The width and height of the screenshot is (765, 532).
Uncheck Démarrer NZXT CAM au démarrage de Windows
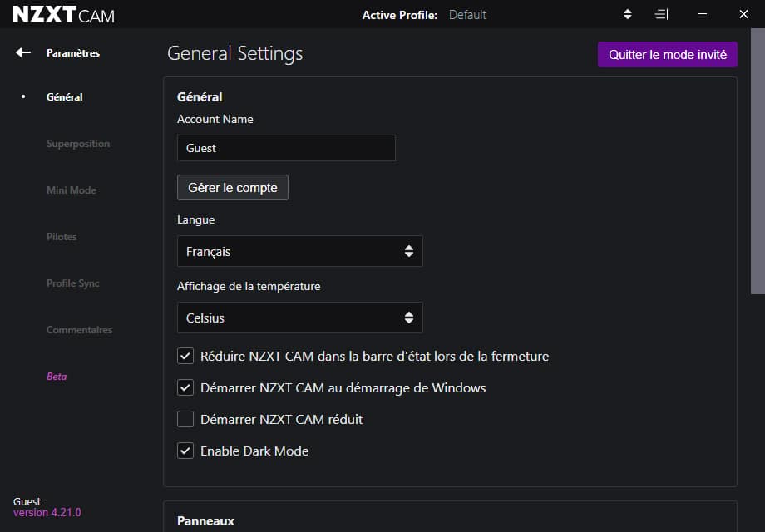[185, 387]
